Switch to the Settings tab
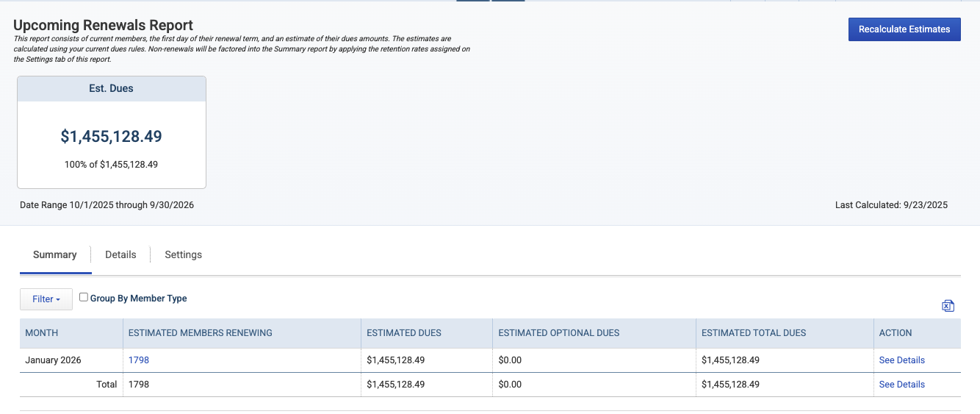Screen dimensions: 980x414 pyautogui.click(x=183, y=254)
